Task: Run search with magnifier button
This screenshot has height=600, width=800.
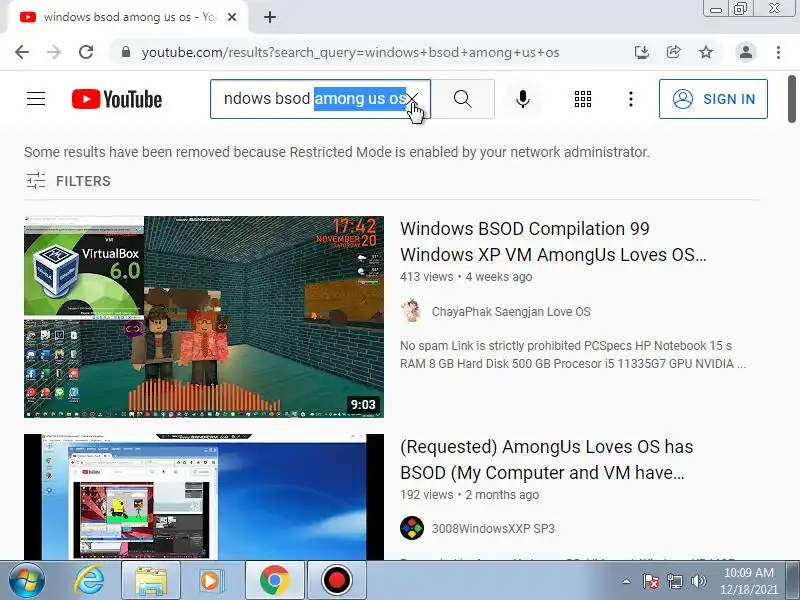Action: (463, 99)
